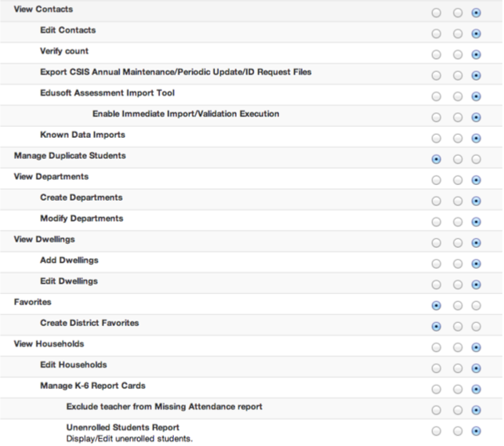This screenshot has height=446, width=504.
Task: Click the 'Create District Favorites' label
Action: (89, 323)
